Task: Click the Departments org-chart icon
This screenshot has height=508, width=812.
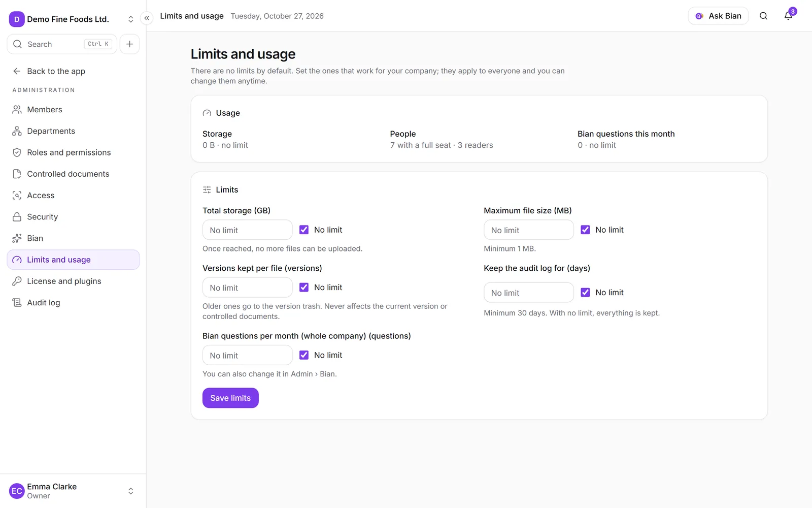Action: (17, 131)
